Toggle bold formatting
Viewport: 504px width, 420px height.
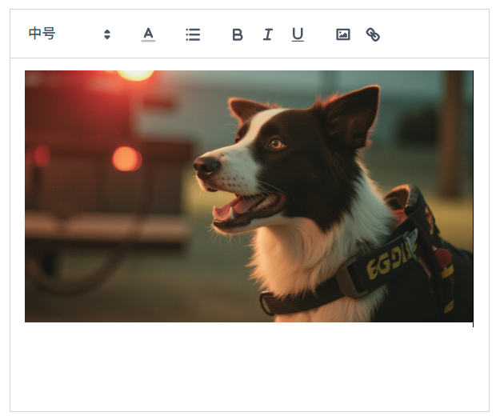click(238, 34)
